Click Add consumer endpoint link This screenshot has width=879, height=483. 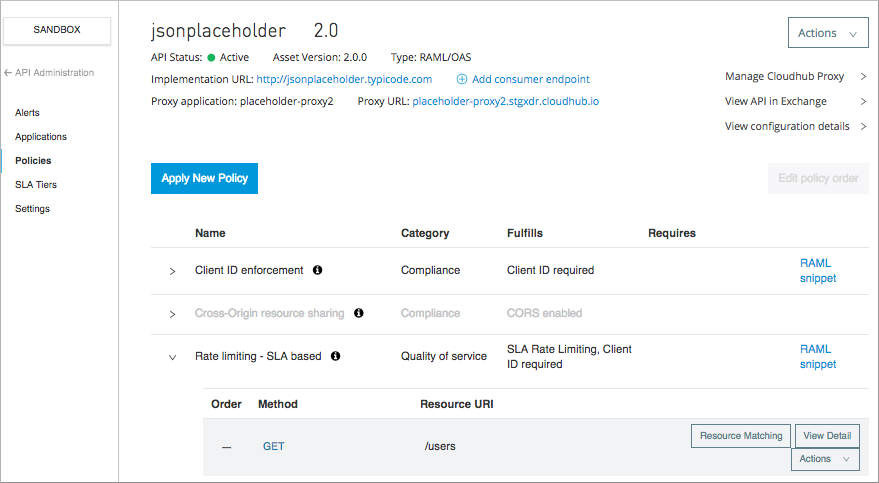click(531, 80)
